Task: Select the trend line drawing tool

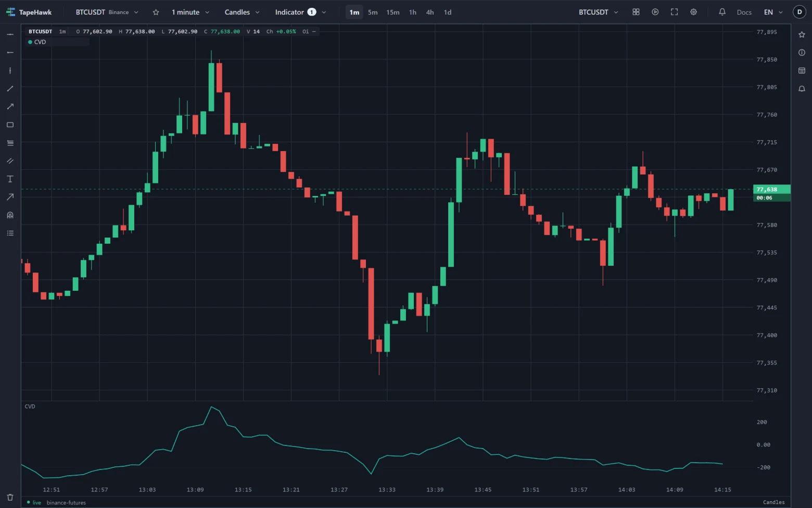Action: [10, 89]
